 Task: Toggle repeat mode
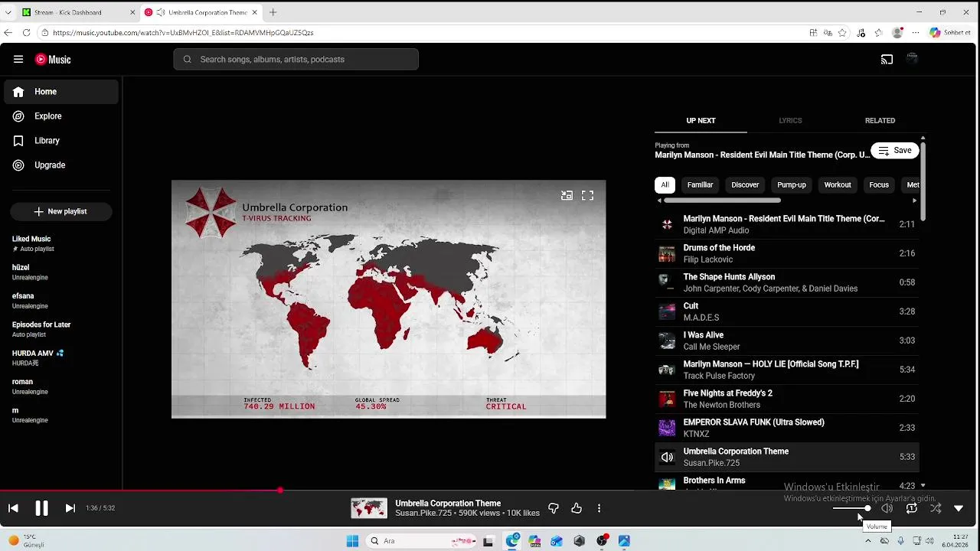click(x=911, y=508)
